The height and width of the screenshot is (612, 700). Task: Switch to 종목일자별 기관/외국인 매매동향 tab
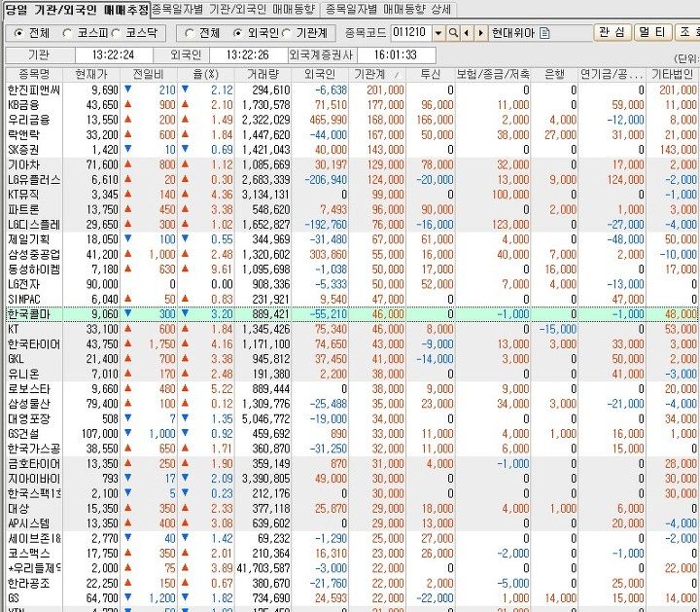pos(234,9)
